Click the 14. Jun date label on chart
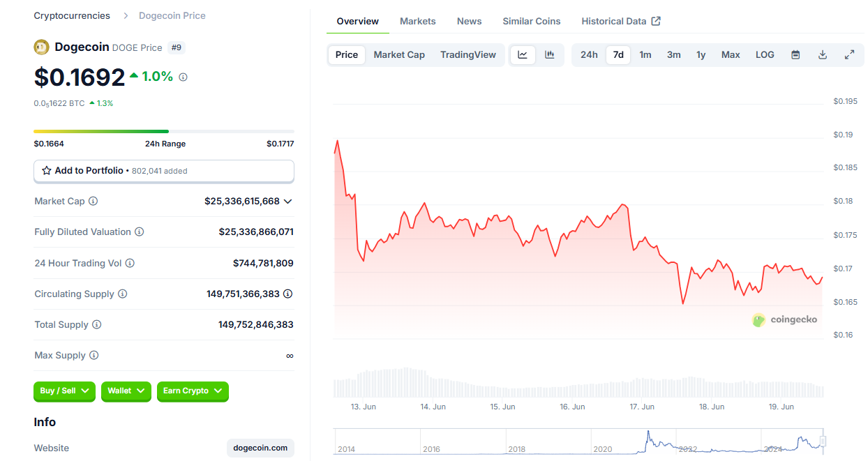The image size is (868, 461). point(433,407)
